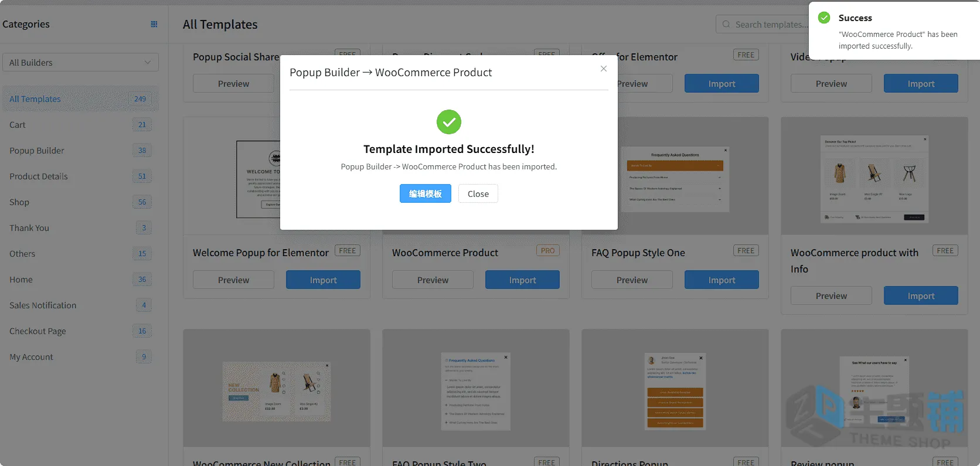Select My Account category
The height and width of the screenshot is (466, 980).
(x=80, y=356)
